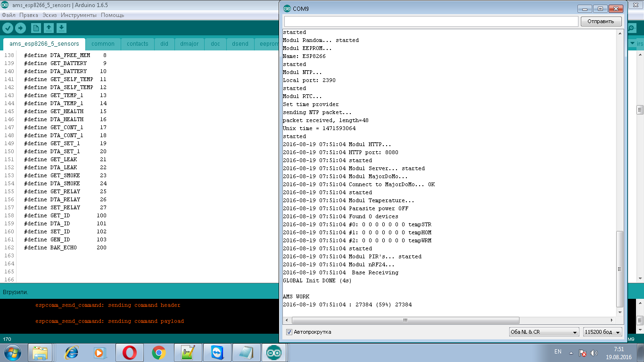
Task: Click the serial monitor text input field
Action: (430, 21)
